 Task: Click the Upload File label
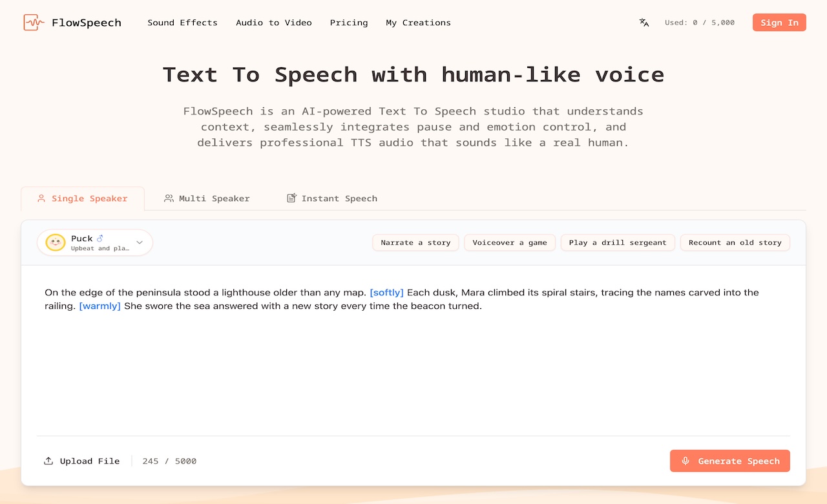click(90, 461)
